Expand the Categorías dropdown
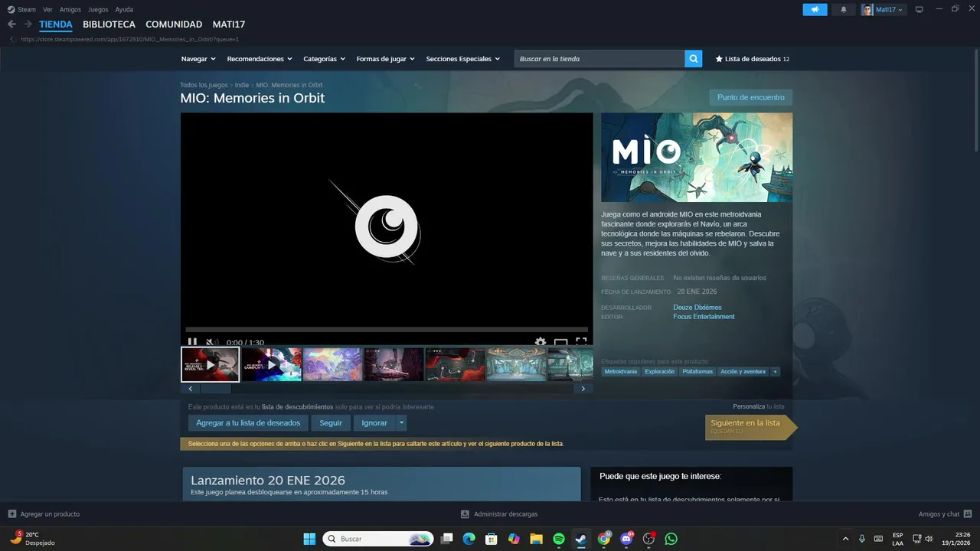980x551 pixels. pyautogui.click(x=324, y=59)
